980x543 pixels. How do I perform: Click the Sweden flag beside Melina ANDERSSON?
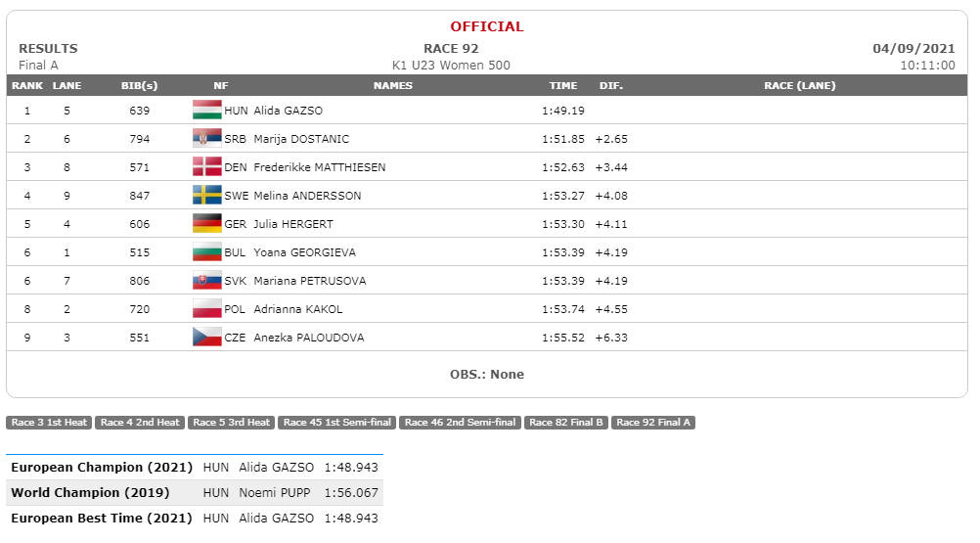[x=207, y=195]
